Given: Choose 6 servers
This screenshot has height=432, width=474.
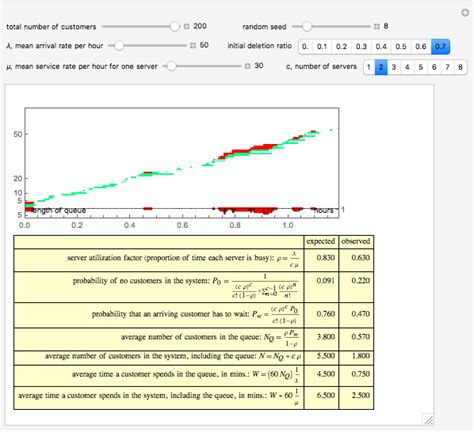Looking at the screenshot, I should tap(434, 67).
